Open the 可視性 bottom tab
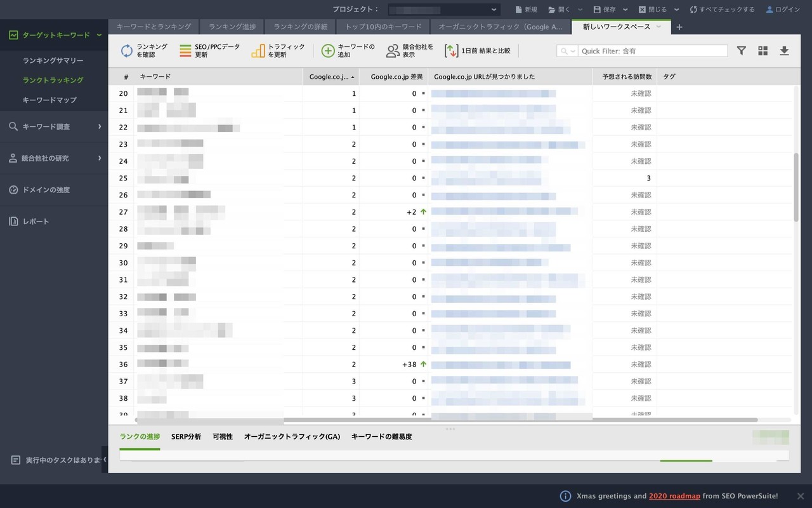 pos(223,437)
